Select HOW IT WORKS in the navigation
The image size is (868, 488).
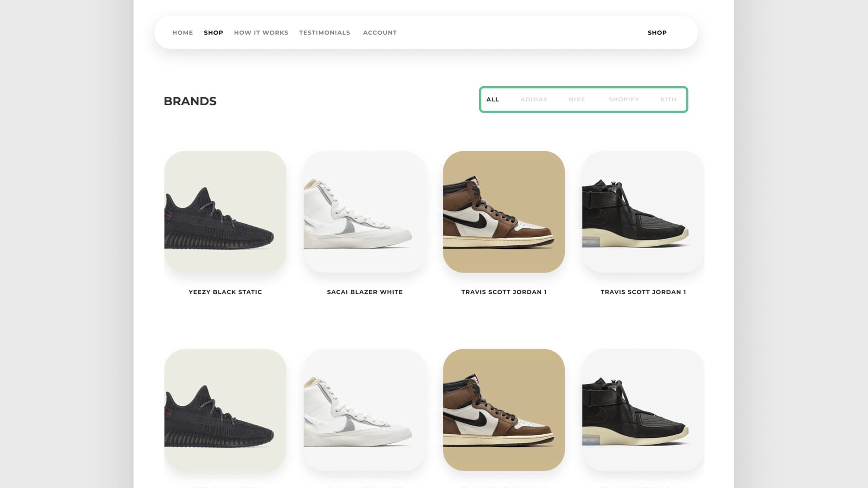point(261,33)
